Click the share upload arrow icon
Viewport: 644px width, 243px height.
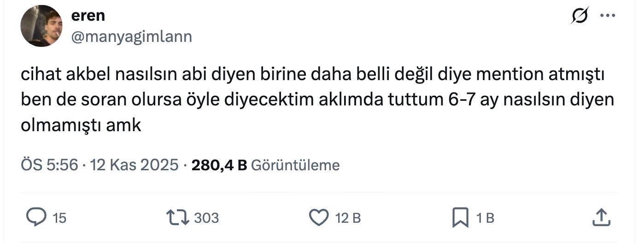coord(602,217)
